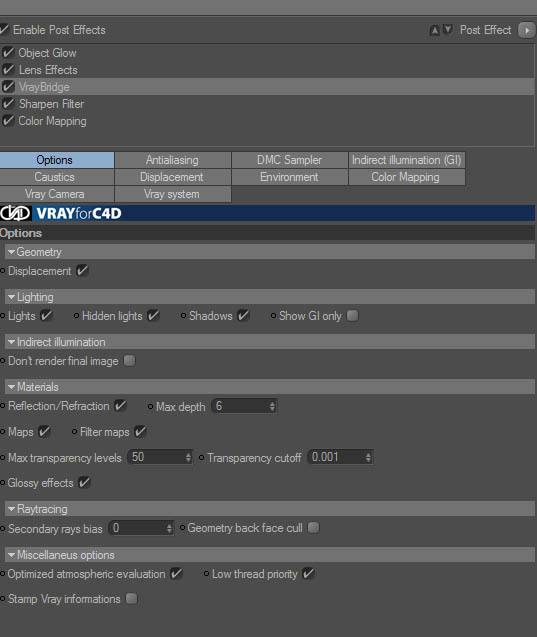Toggle the Maps checkbox

pos(44,431)
